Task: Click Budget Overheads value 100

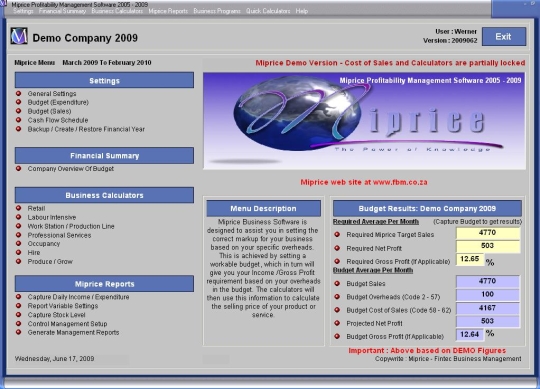Action: [488, 295]
